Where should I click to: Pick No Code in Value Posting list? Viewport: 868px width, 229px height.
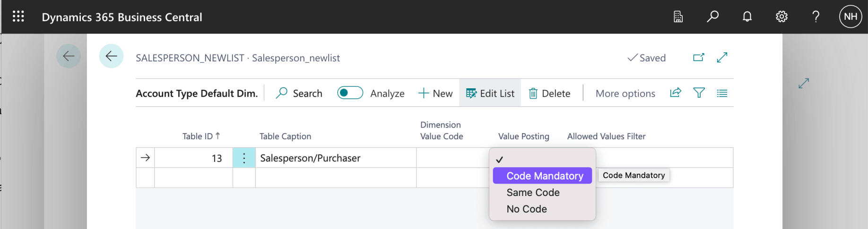tap(527, 209)
